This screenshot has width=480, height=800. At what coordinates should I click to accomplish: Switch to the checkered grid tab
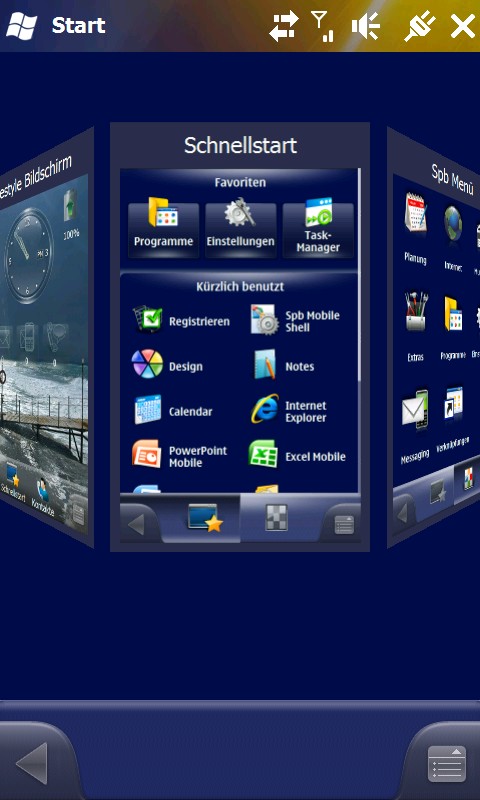coord(276,518)
